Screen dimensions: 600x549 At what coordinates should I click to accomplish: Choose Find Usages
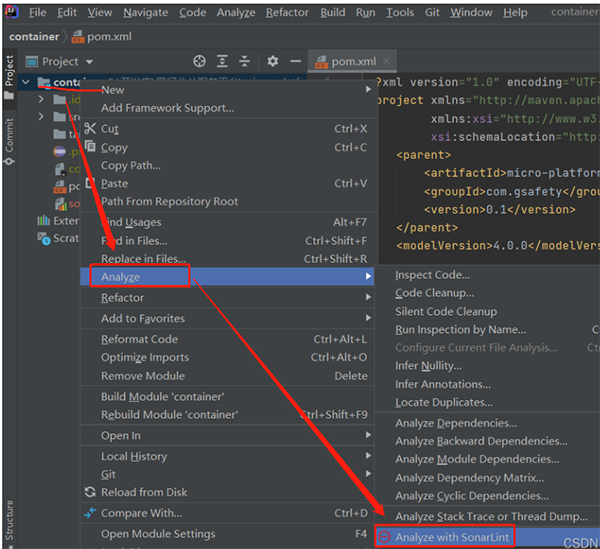[x=228, y=222]
